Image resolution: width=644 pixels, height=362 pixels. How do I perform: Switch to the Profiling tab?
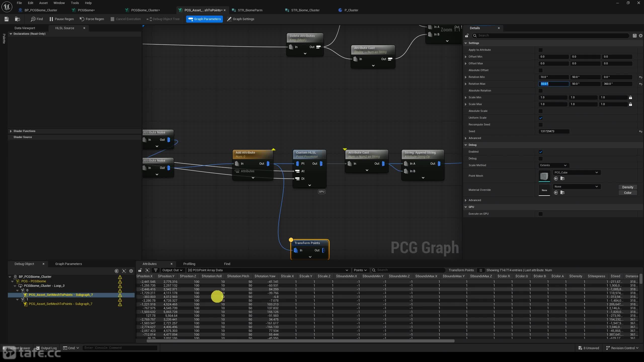point(189,264)
